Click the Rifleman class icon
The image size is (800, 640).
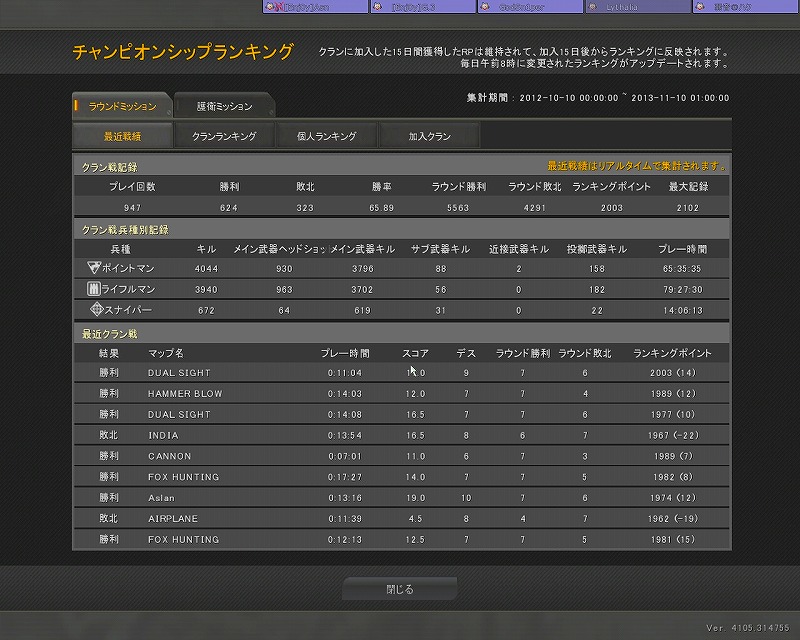coord(94,289)
